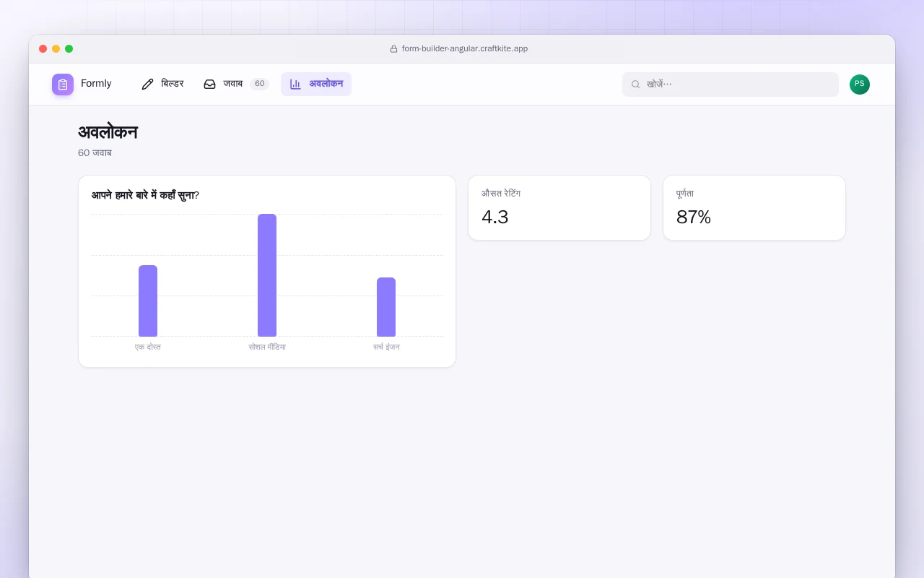Click the pencil icon next to बिल्डर
Image resolution: width=924 pixels, height=578 pixels.
pyautogui.click(x=148, y=84)
